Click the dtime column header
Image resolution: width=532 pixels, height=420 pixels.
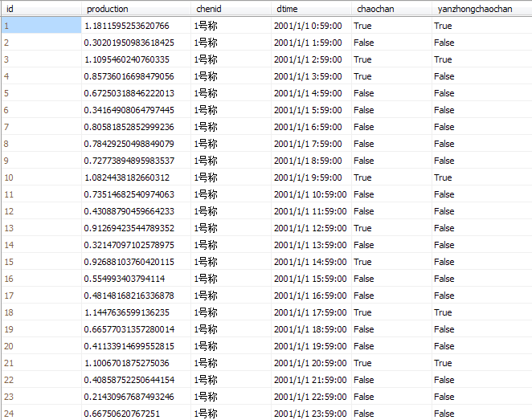(311, 9)
